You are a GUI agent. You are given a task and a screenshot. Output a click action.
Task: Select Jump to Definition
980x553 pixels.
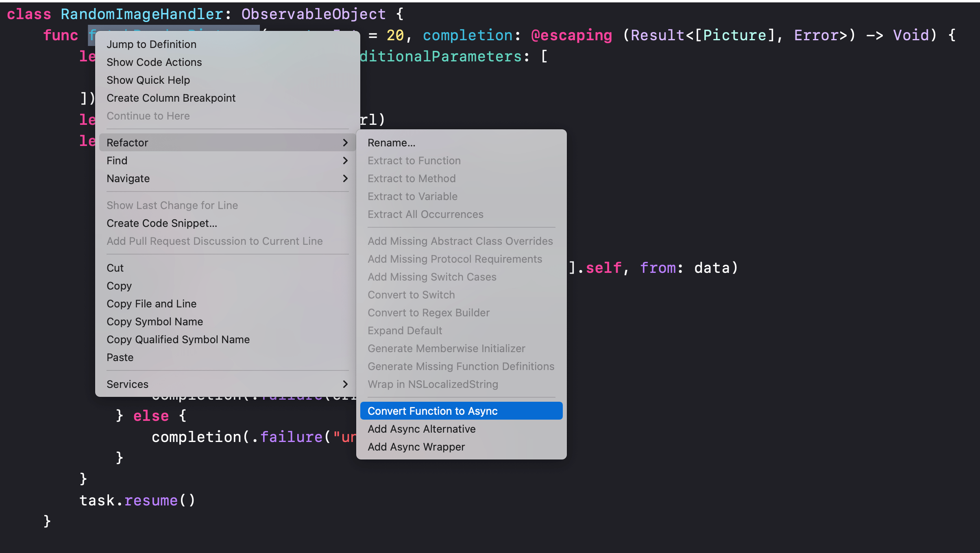point(151,44)
